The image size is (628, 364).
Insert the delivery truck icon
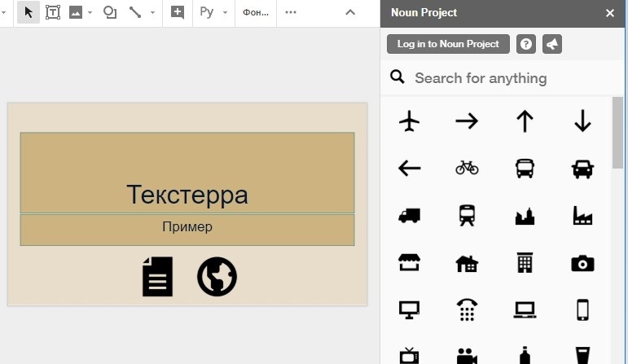point(410,216)
